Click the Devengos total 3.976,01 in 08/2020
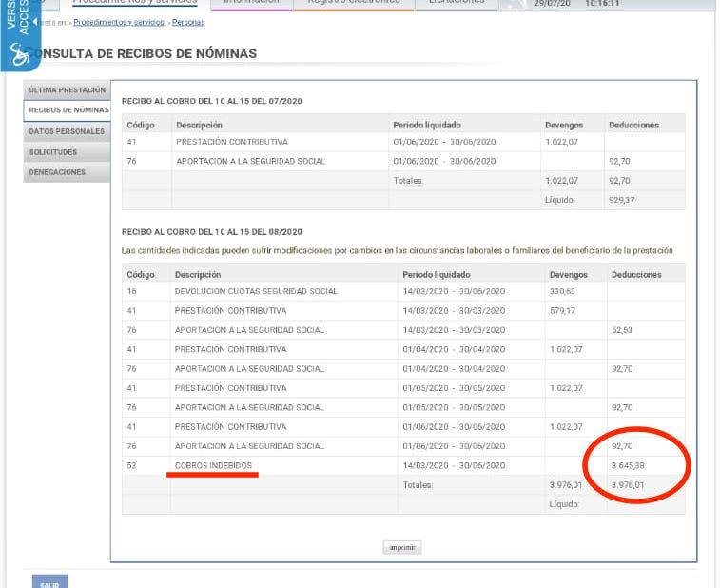The height and width of the screenshot is (588, 720). (566, 484)
